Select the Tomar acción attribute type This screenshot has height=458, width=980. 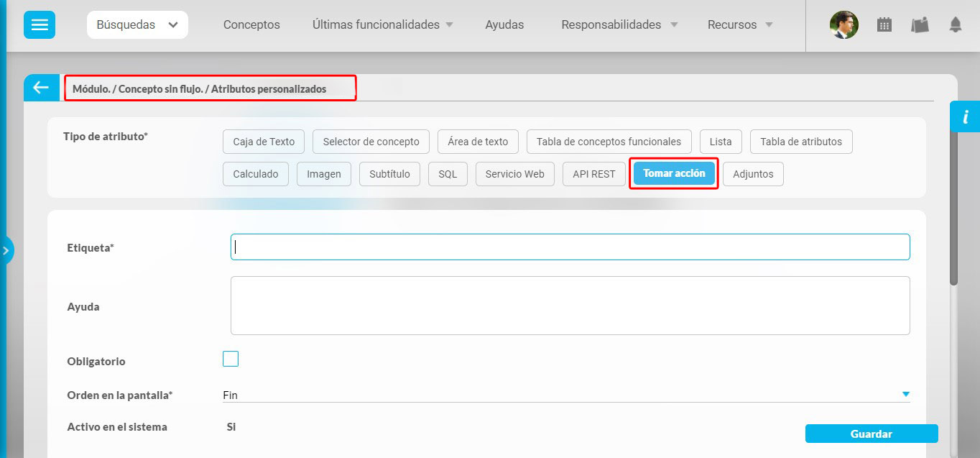click(674, 173)
